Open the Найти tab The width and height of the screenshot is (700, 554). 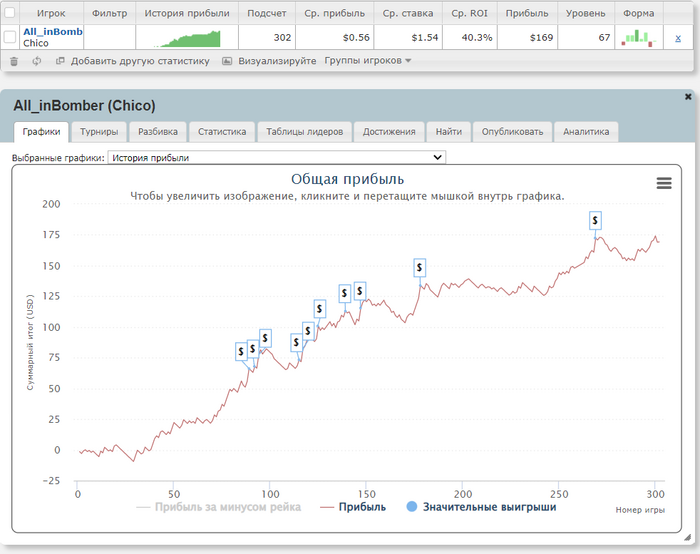(449, 132)
